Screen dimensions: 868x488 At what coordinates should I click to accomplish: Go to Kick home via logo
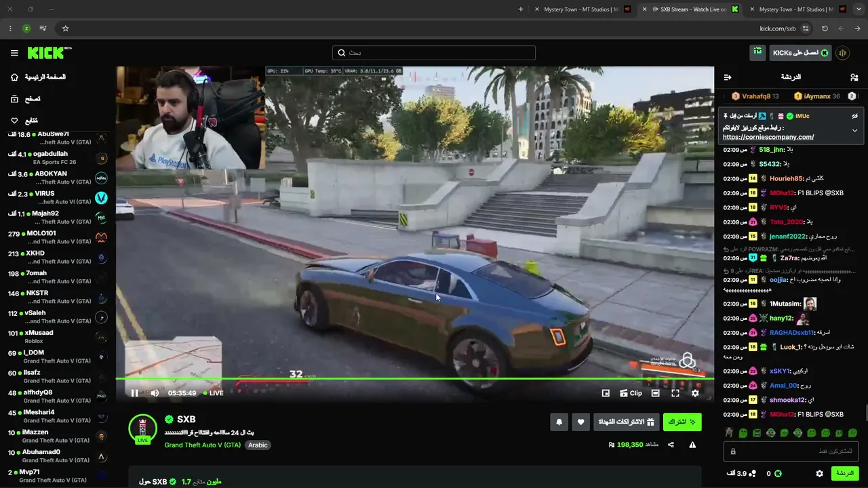tap(50, 53)
